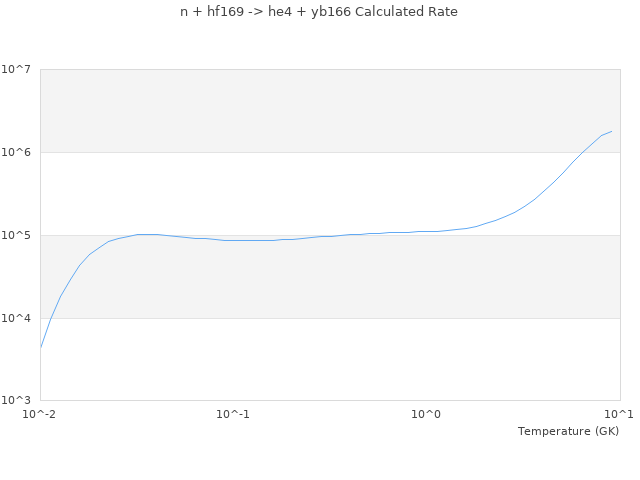640x480 pixels.
Task: Click the 10^-1 x-axis label
Action: tap(233, 414)
